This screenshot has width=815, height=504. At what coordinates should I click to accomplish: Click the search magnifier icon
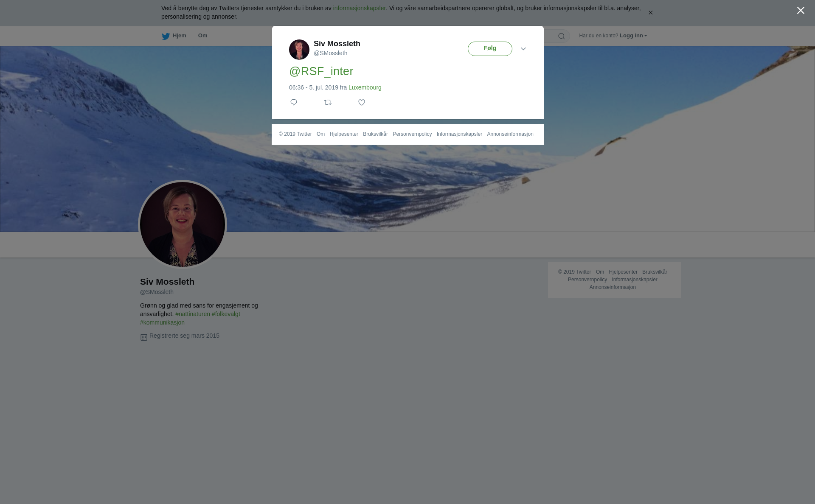click(x=562, y=36)
